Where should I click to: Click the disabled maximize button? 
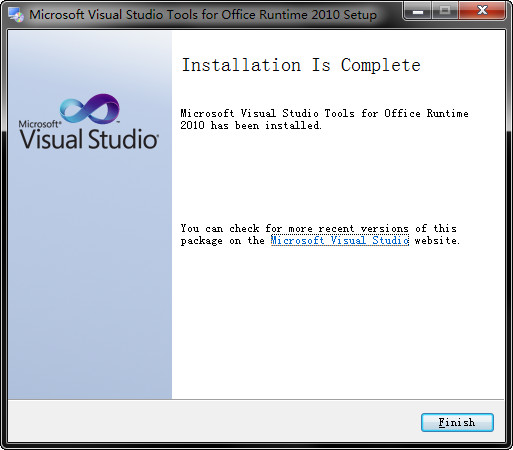[x=445, y=11]
